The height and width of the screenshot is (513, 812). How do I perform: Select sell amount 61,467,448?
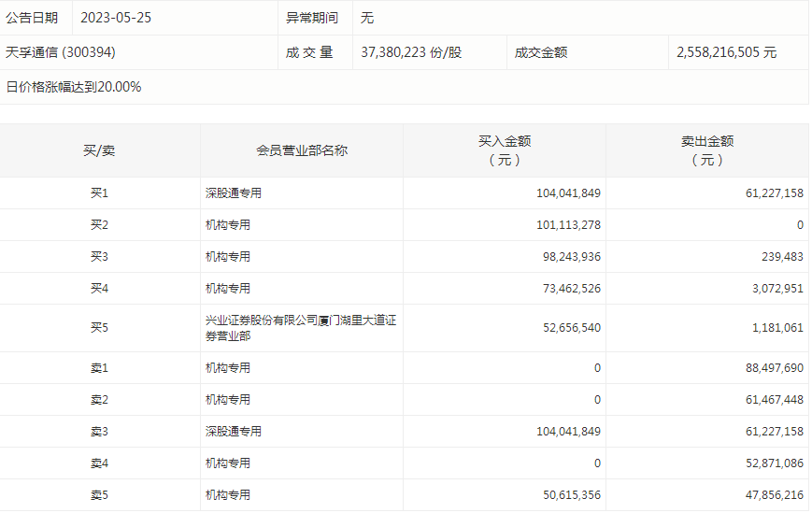775,400
